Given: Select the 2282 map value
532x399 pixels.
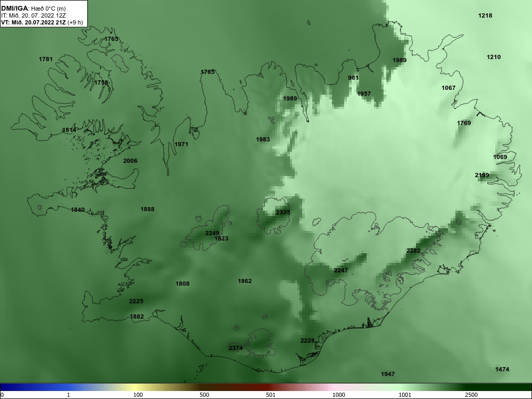Looking at the screenshot, I should (x=413, y=251).
